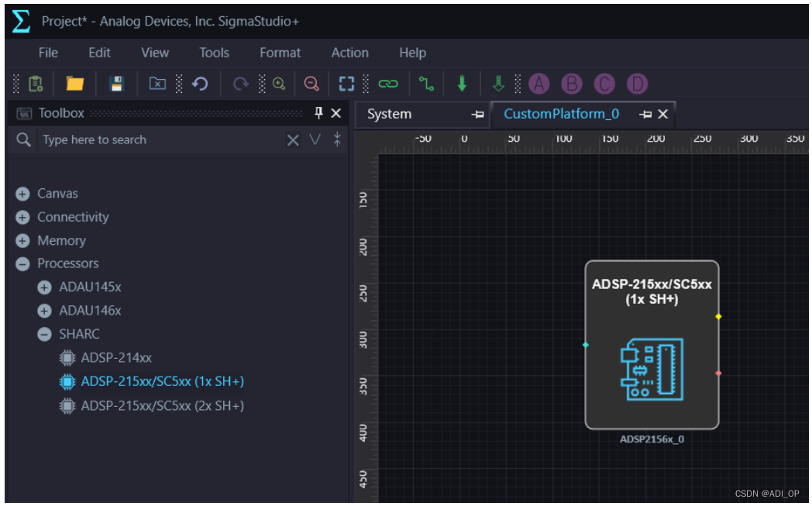Click the fit-to-screen brackets icon
812x506 pixels.
coord(346,84)
